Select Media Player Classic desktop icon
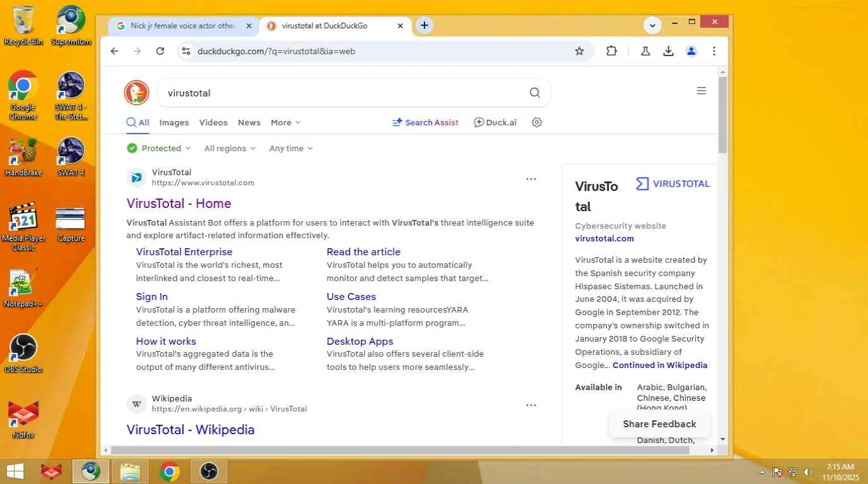 click(x=23, y=227)
